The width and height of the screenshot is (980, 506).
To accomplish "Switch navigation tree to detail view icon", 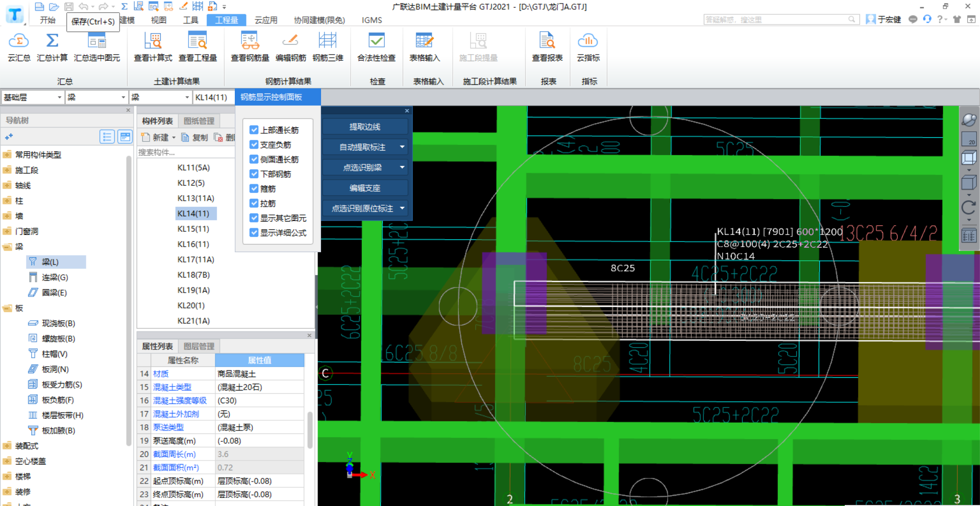I will click(125, 136).
